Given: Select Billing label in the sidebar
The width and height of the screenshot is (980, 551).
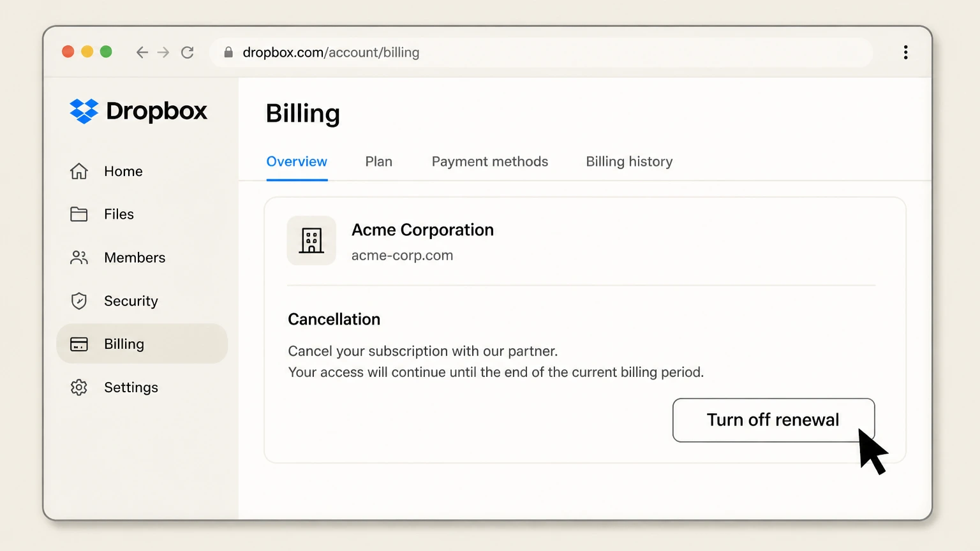Looking at the screenshot, I should pyautogui.click(x=124, y=344).
